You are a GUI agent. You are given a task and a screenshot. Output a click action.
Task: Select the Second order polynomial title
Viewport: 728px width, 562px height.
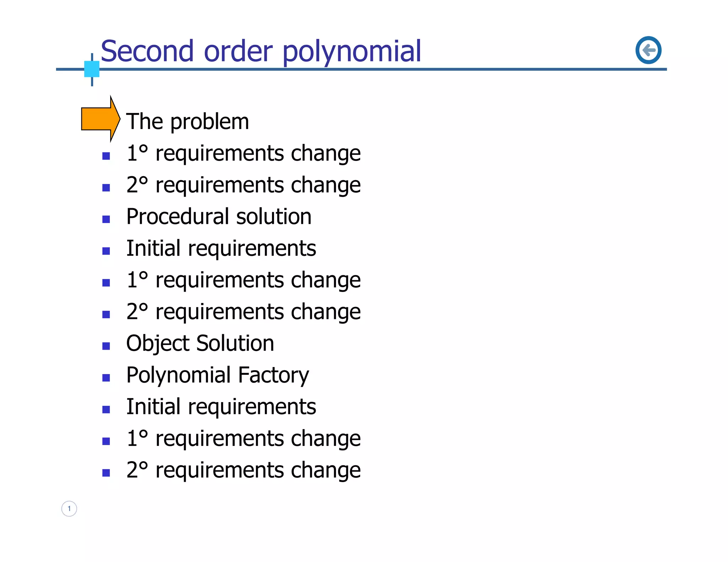click(261, 51)
